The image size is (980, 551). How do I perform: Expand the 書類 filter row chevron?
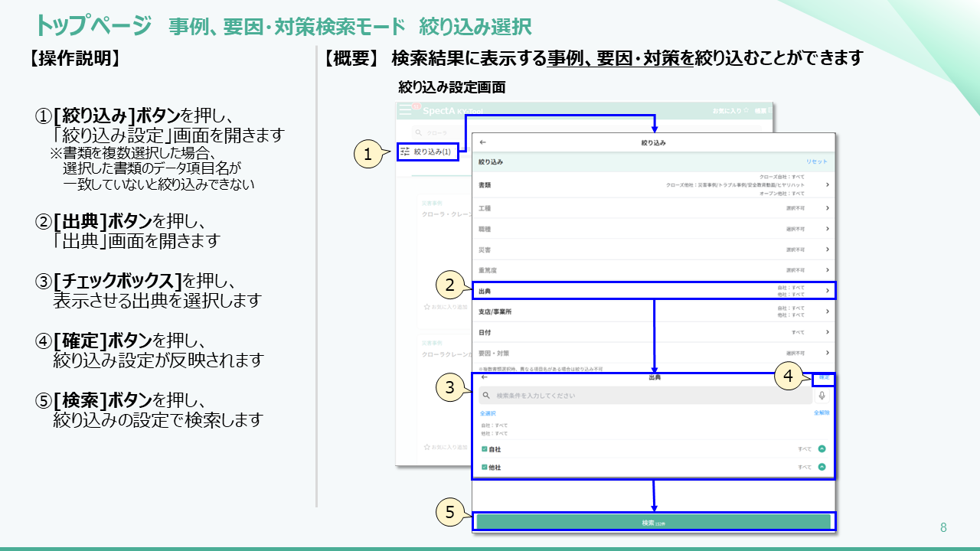[828, 185]
